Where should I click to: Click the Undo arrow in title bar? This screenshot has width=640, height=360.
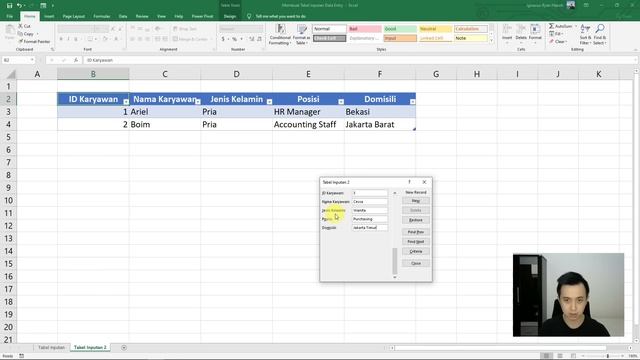pos(19,6)
